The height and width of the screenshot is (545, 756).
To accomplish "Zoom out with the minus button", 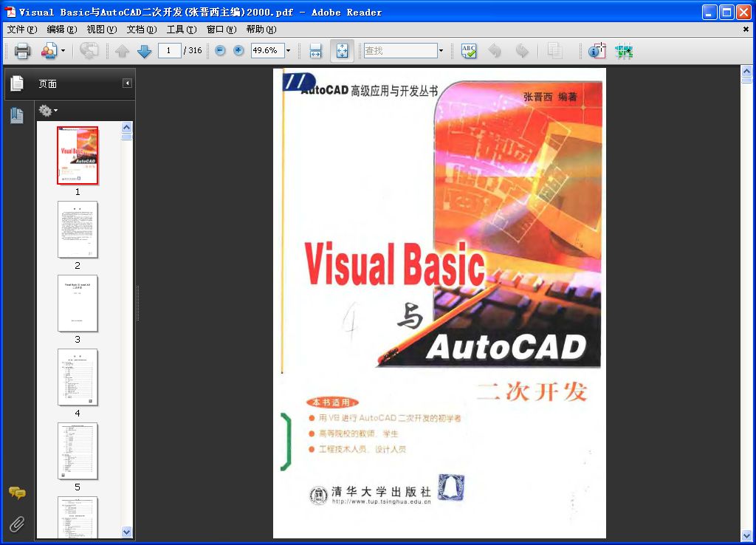I will pos(220,50).
